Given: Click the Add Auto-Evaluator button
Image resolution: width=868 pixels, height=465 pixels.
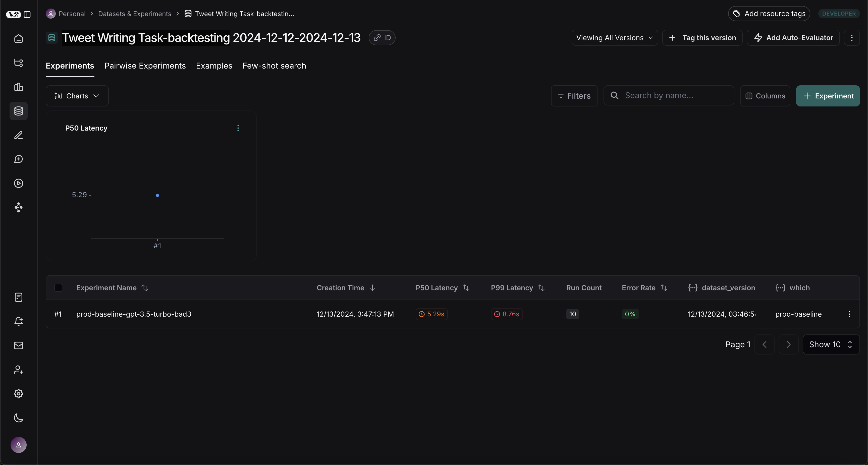Looking at the screenshot, I should 793,38.
